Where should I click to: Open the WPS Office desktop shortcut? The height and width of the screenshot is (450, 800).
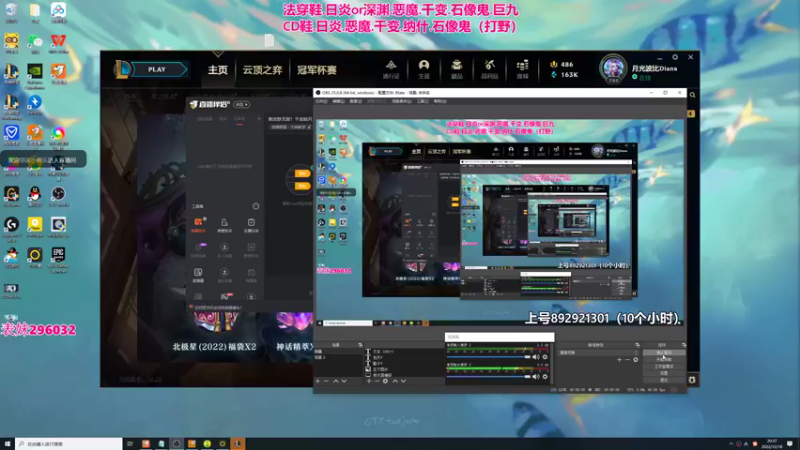tap(58, 43)
